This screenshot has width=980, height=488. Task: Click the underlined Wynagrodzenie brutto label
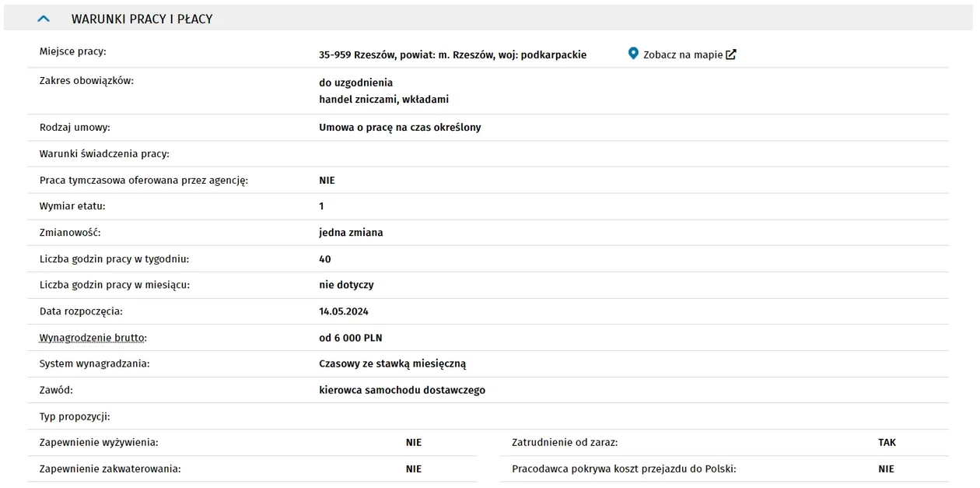click(x=93, y=338)
